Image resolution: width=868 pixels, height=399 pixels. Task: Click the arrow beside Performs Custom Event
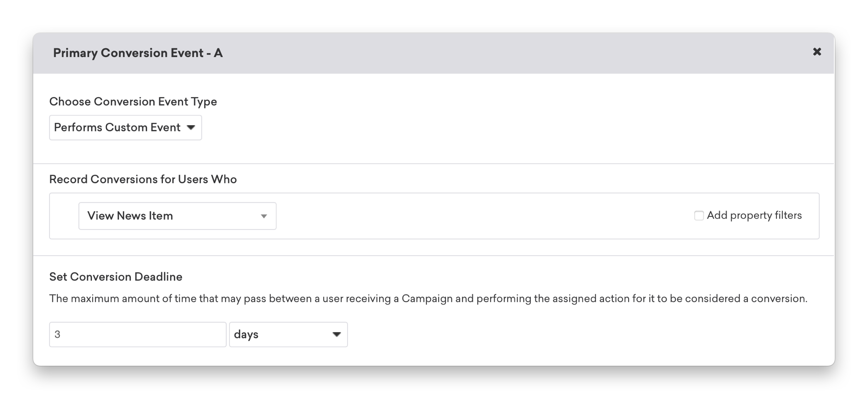pyautogui.click(x=191, y=128)
